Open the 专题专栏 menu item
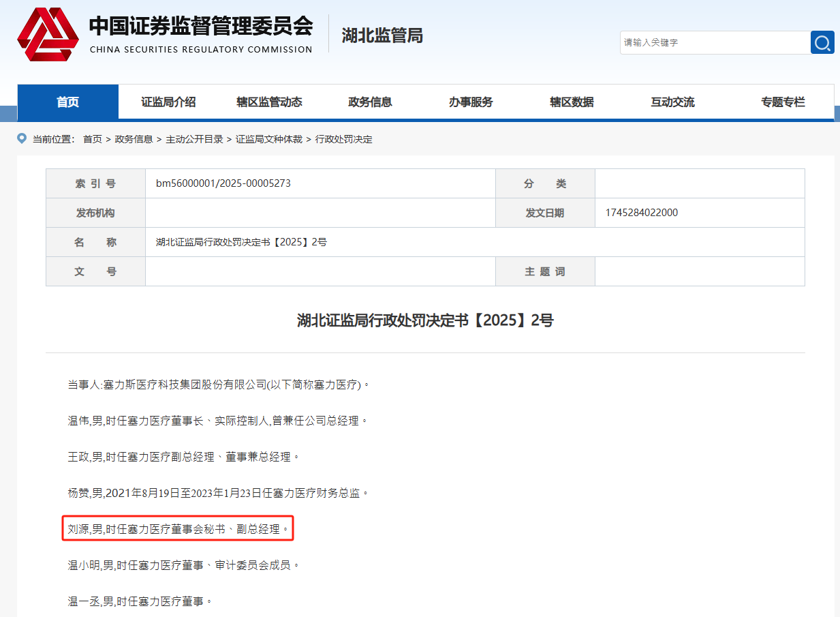This screenshot has width=840, height=617. (x=783, y=102)
